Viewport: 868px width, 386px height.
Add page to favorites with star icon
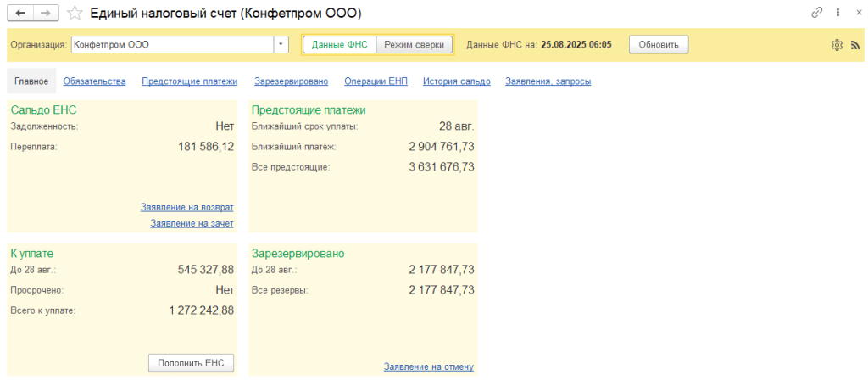pyautogui.click(x=75, y=13)
